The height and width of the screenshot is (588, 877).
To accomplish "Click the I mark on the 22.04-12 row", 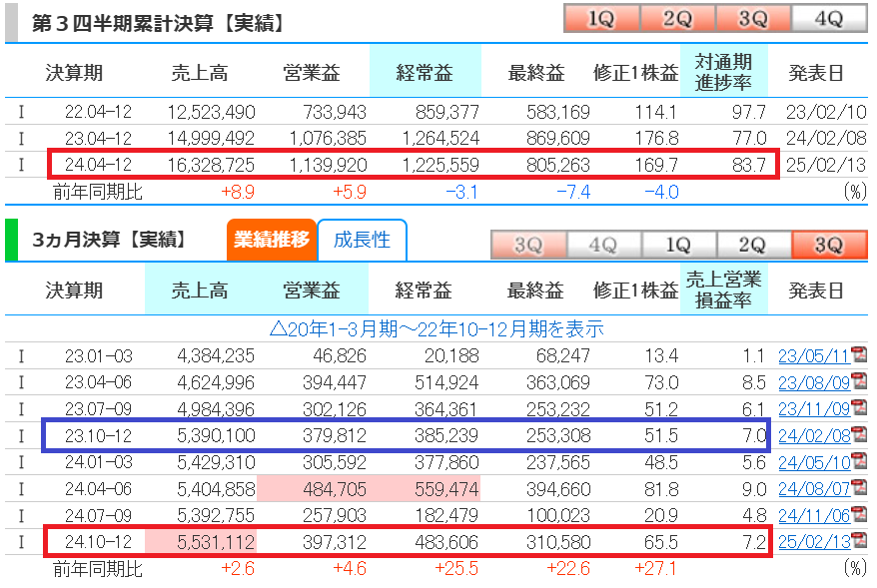I will click(21, 112).
